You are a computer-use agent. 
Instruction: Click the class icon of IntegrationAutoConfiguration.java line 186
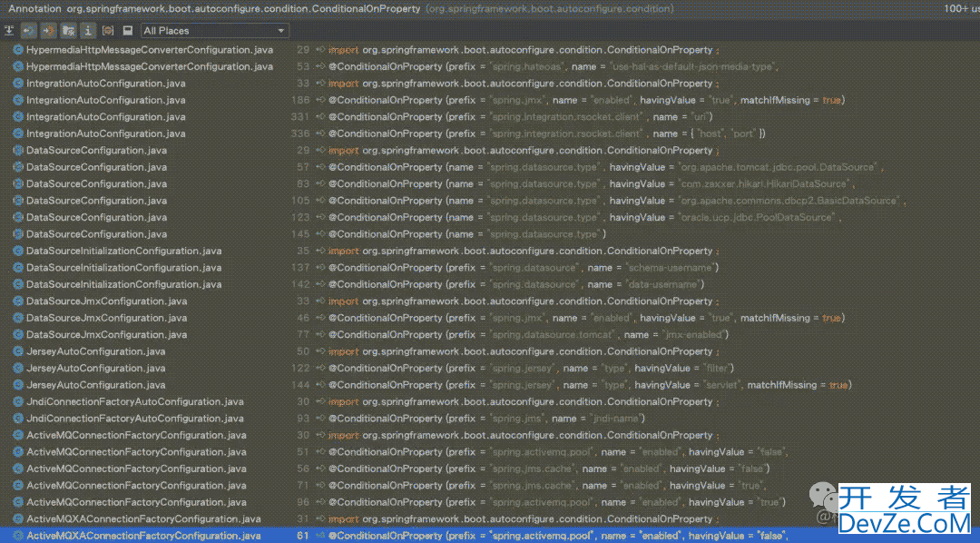pyautogui.click(x=18, y=100)
